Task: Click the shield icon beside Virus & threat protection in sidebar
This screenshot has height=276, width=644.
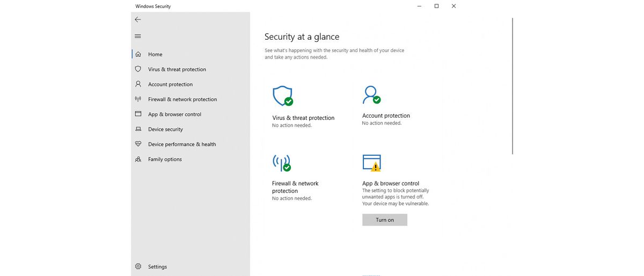Action: click(138, 69)
